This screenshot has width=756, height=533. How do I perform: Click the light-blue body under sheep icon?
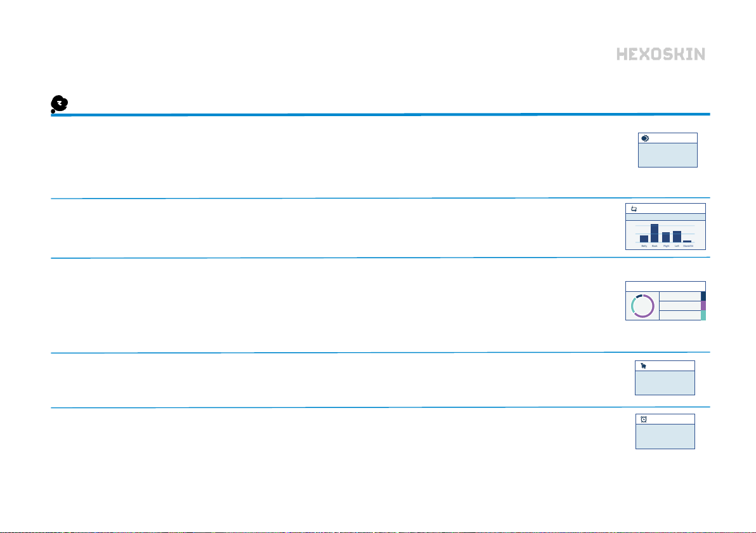click(665, 383)
